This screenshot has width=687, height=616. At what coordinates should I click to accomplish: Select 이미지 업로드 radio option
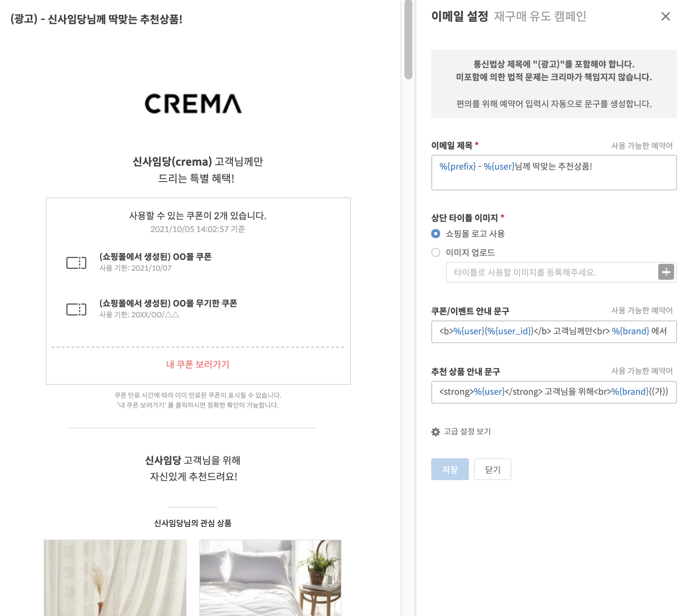(x=436, y=252)
